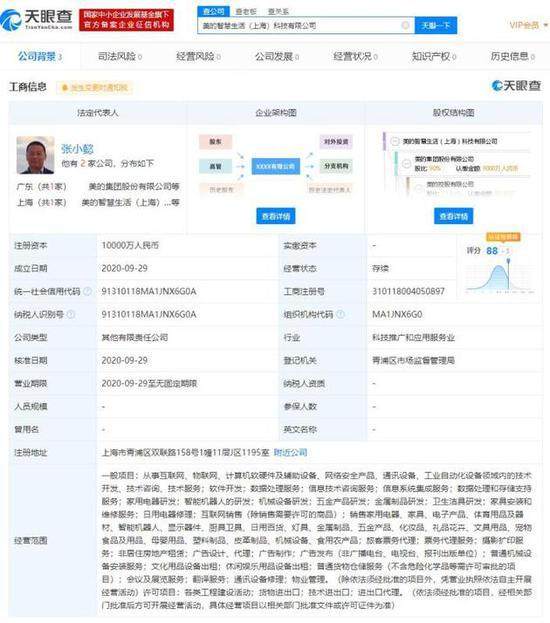Click the 天眼一下 search button
Viewport: 550px width, 623px height.
(x=436, y=25)
